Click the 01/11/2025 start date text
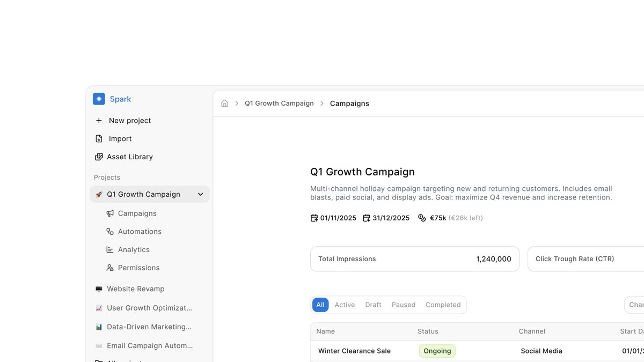This screenshot has height=362, width=644. click(338, 218)
